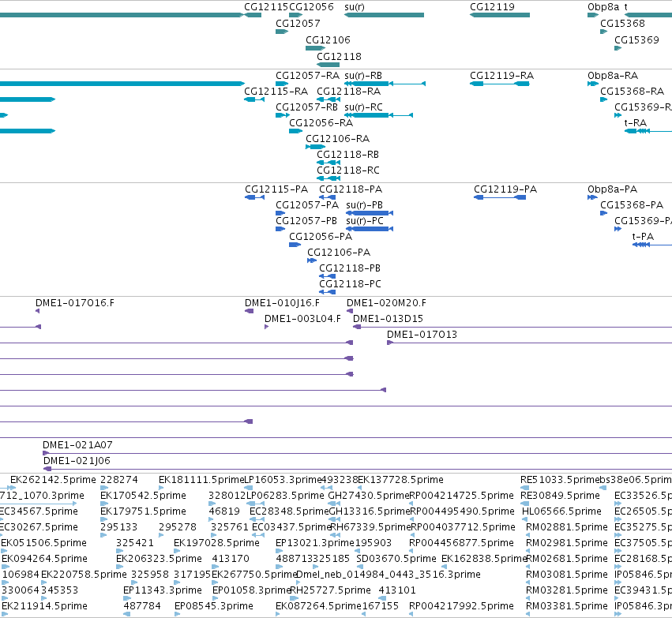Select BAC clone DME1-017O13 label
The height and width of the screenshot is (618, 672).
click(422, 335)
